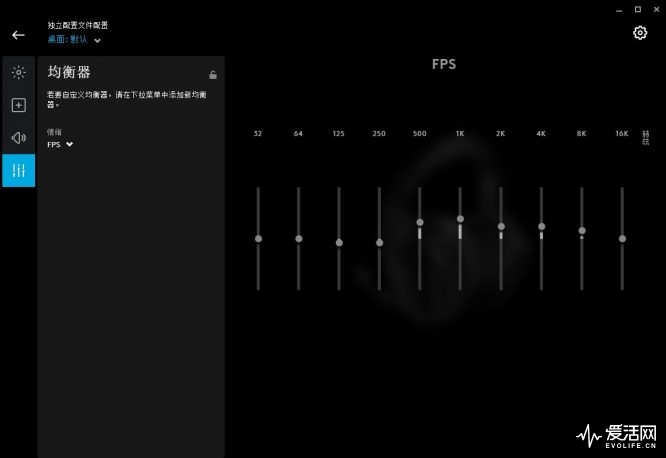The height and width of the screenshot is (458, 666).
Task: Click the 32 frequency label
Action: [257, 133]
